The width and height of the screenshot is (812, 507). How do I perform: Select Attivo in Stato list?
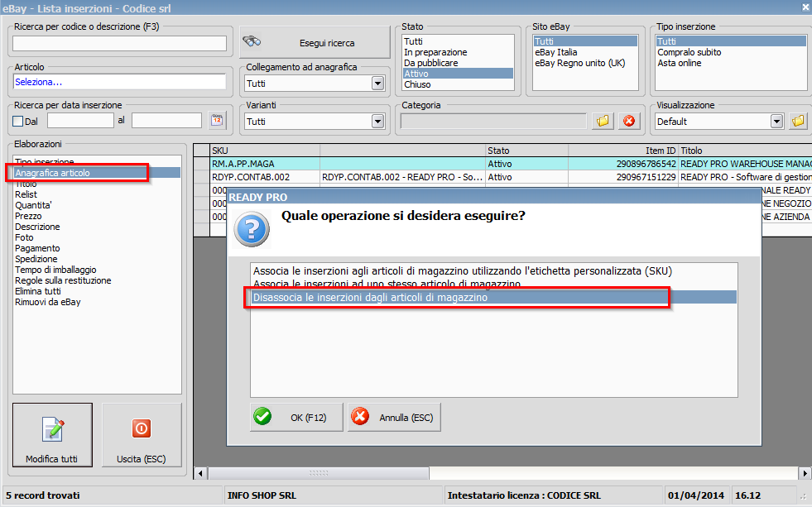coord(458,74)
